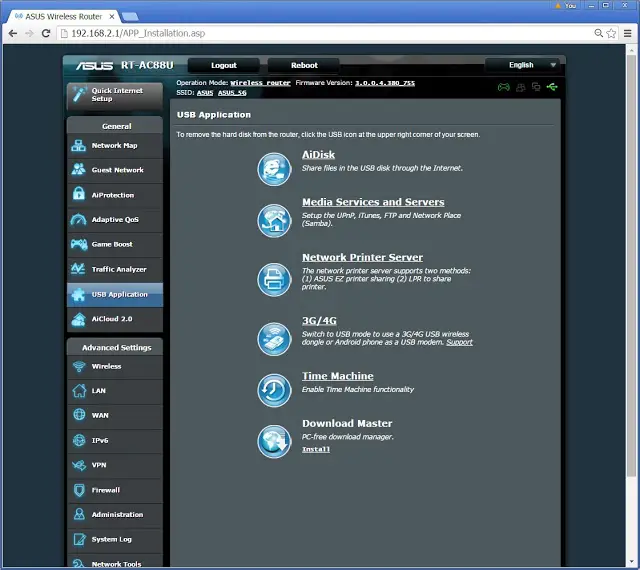640x570 pixels.
Task: Click the Install link for Download Master
Action: click(316, 449)
